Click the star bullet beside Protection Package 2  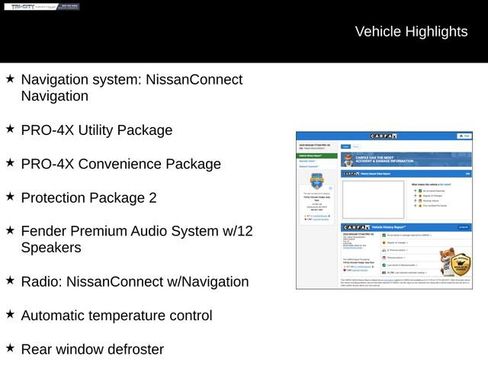10,196
